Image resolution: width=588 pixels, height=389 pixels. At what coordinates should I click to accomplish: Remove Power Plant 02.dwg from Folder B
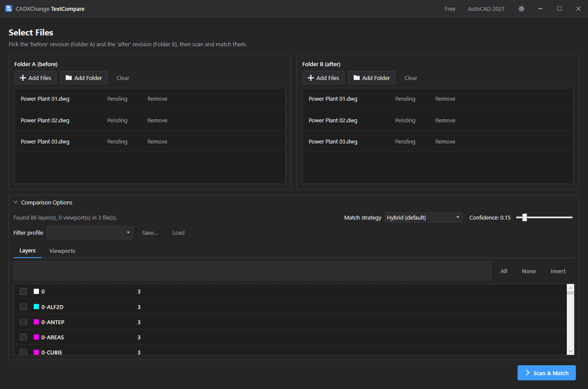[445, 121]
